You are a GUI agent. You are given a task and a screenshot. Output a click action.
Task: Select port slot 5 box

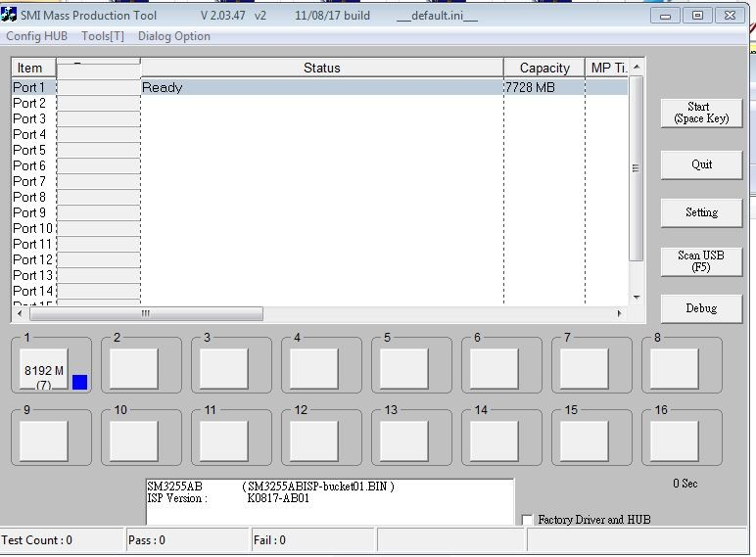point(403,369)
